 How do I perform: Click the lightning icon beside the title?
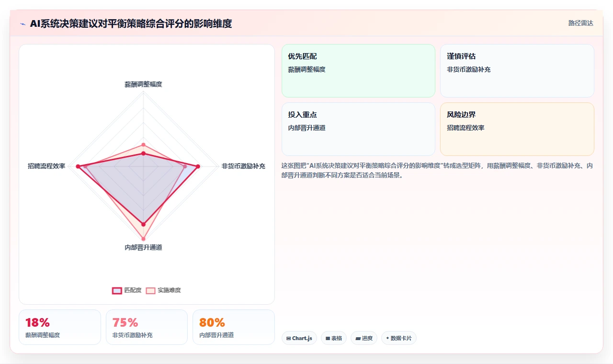pos(23,24)
